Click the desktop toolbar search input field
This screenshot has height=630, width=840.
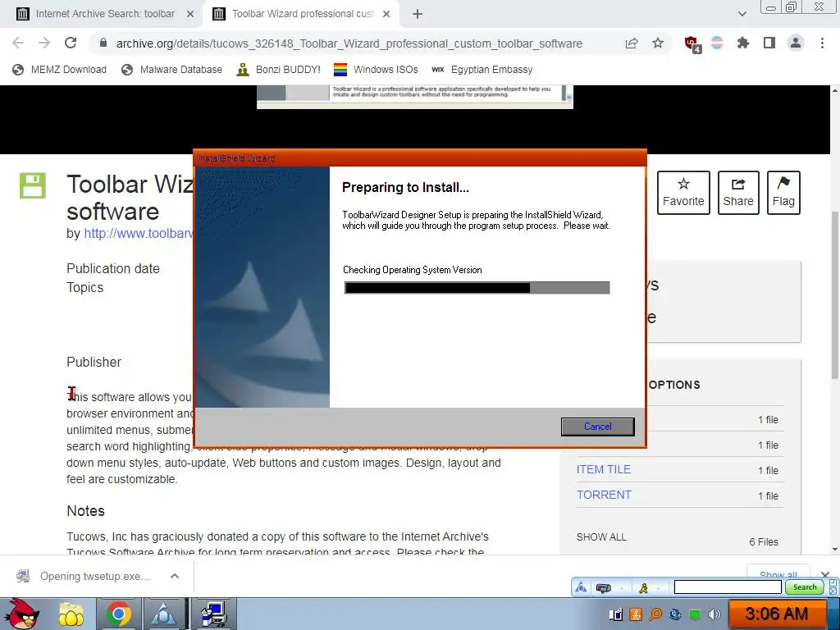(x=728, y=587)
